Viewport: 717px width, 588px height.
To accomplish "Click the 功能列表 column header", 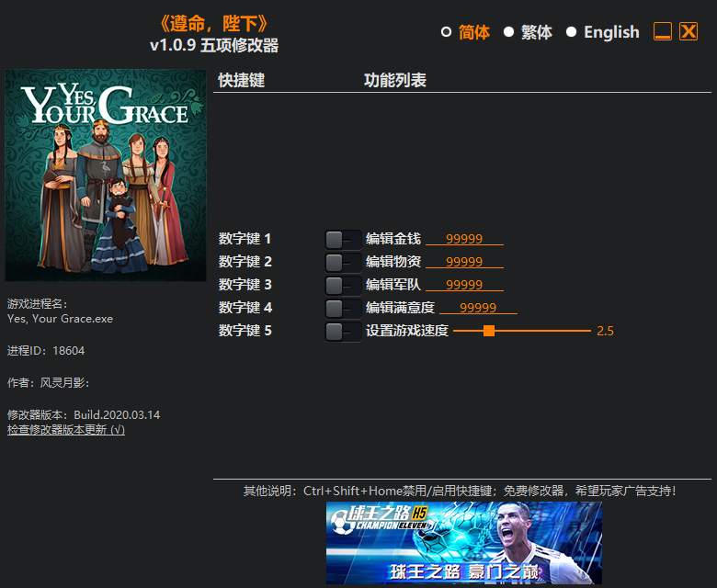I will click(x=395, y=81).
